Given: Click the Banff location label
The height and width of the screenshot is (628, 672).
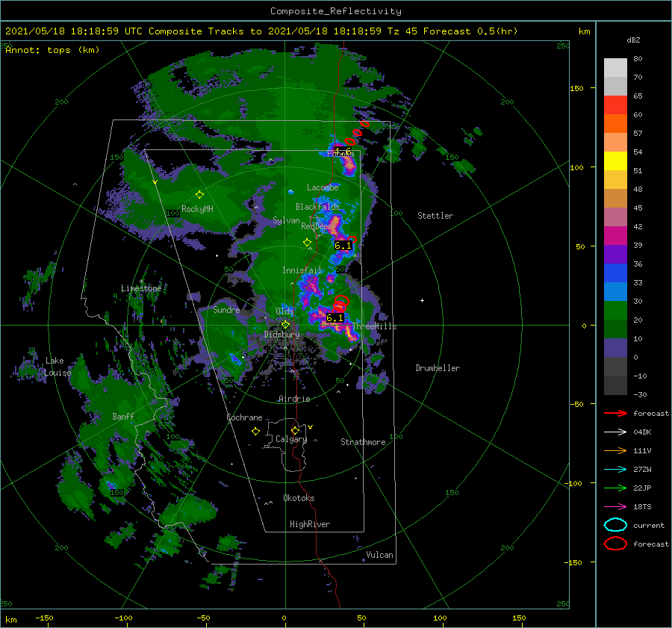Looking at the screenshot, I should pos(123,416).
